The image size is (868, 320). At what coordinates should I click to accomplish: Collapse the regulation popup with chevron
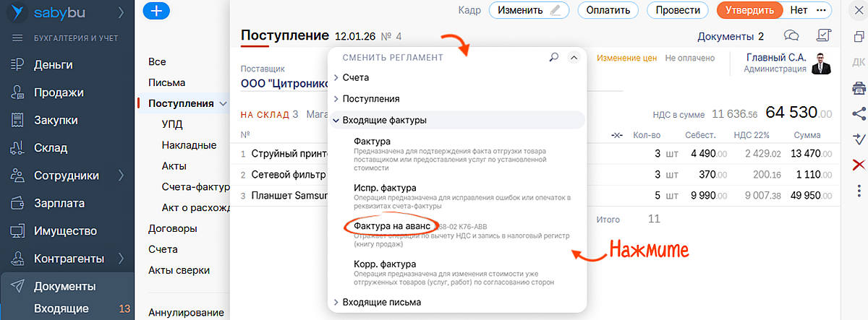pyautogui.click(x=574, y=56)
